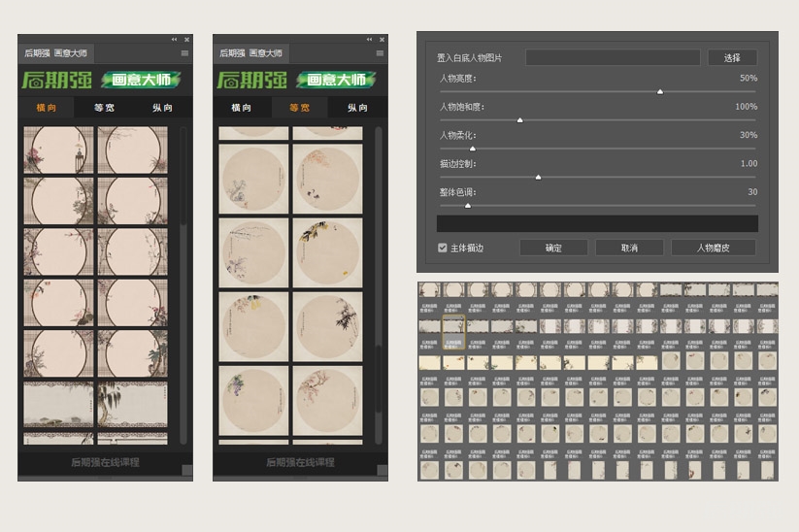Switch to the 纵向 tab in the left panel
The image size is (799, 532).
click(162, 108)
